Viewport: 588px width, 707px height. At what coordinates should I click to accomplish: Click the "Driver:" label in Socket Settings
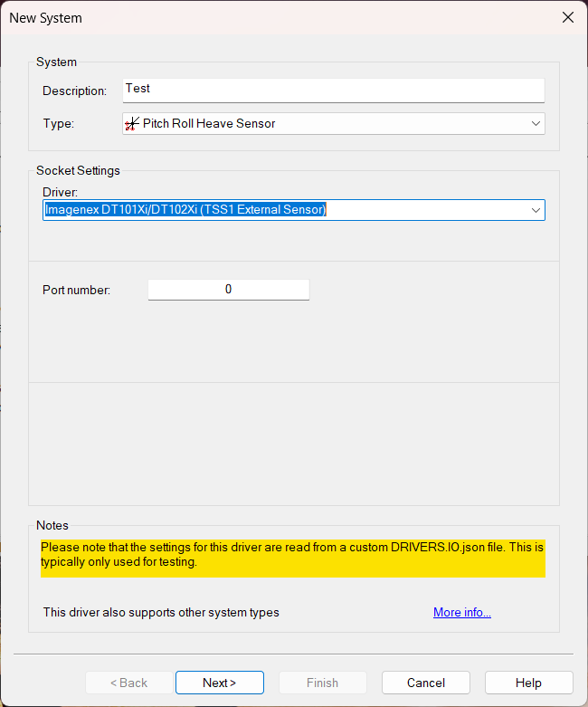tap(61, 192)
